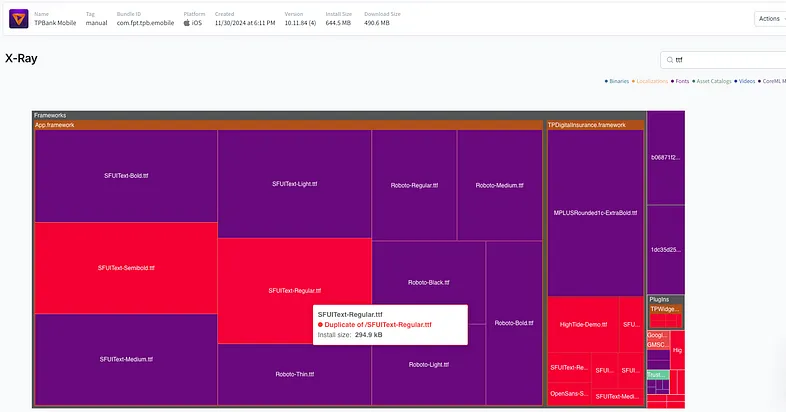
Task: Select the MPLUSRounded1c-ExtraBold.ttf block
Action: [x=595, y=212]
